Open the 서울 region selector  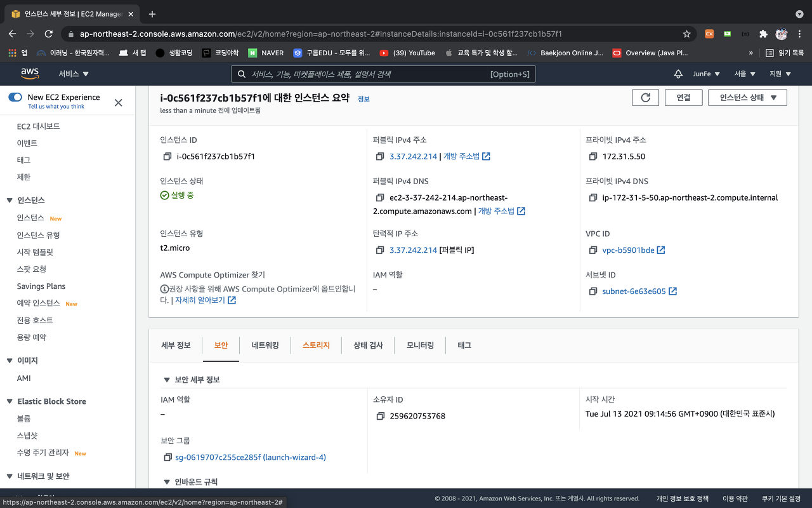[x=745, y=74]
